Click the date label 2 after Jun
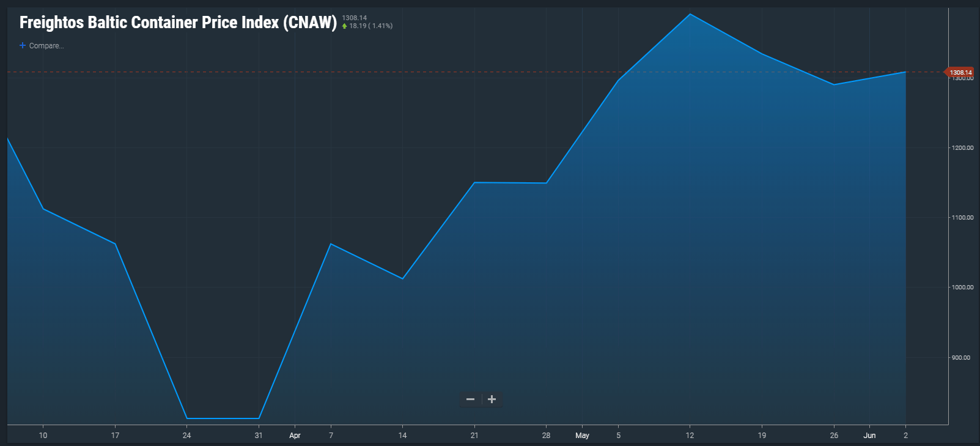 click(905, 436)
